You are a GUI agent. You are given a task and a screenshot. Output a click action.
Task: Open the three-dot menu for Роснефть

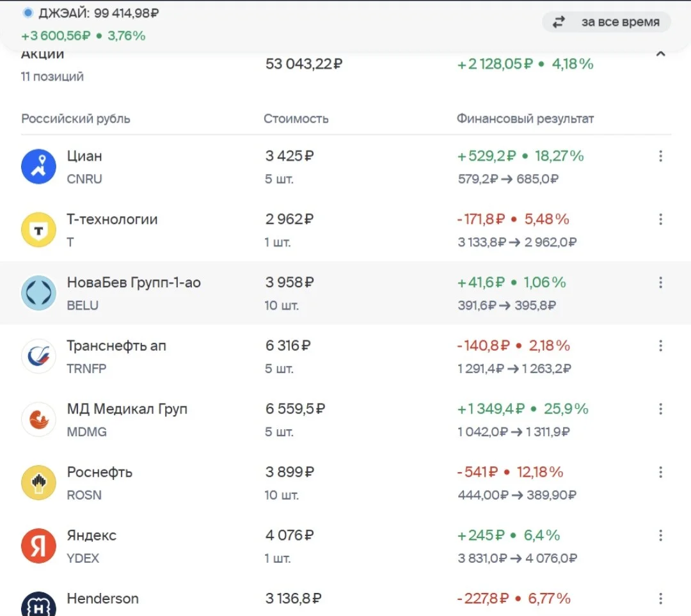pyautogui.click(x=660, y=472)
